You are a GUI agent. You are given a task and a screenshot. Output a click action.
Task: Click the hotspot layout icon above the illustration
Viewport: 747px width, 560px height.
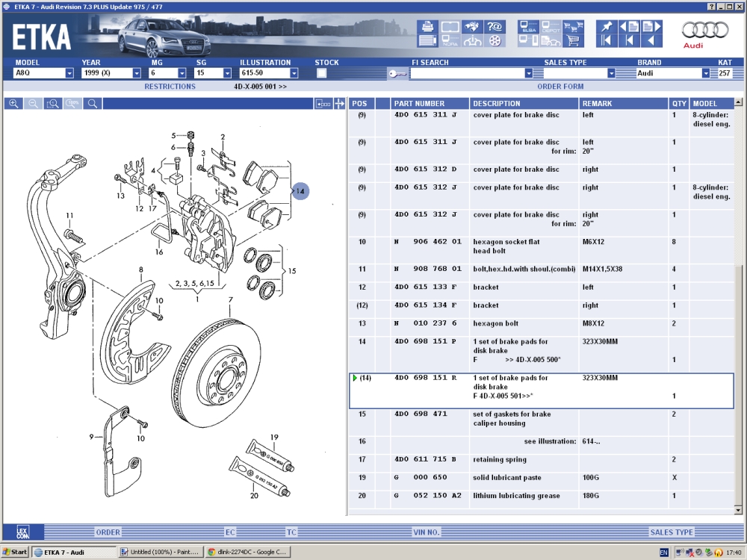pos(323,103)
